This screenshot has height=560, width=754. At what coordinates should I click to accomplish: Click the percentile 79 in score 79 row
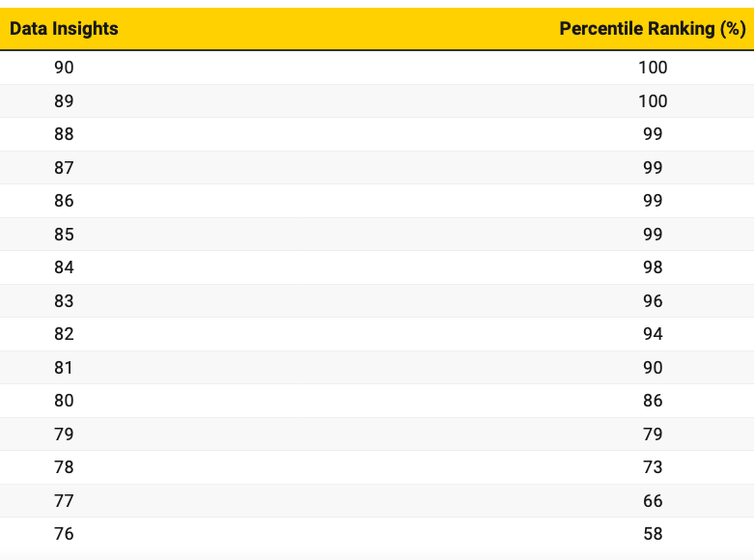653,434
